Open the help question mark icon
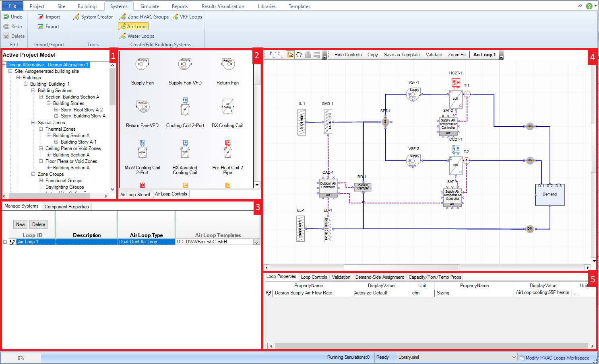Image resolution: width=599 pixels, height=364 pixels. (x=589, y=6)
